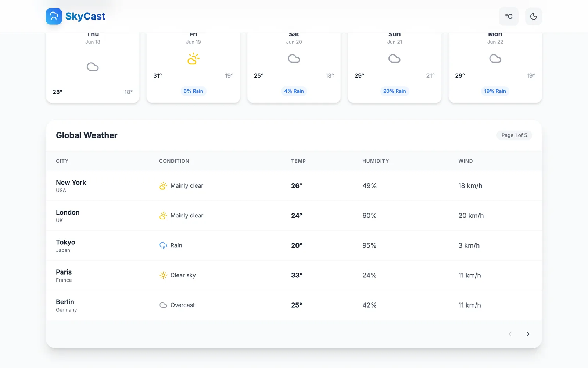Click the Jun 22 date label

click(495, 42)
